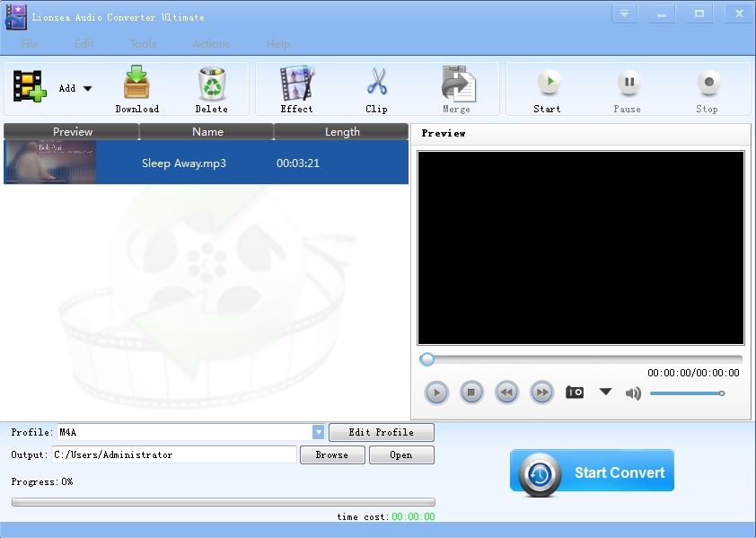
Task: Fast forward the preview player
Action: point(542,392)
